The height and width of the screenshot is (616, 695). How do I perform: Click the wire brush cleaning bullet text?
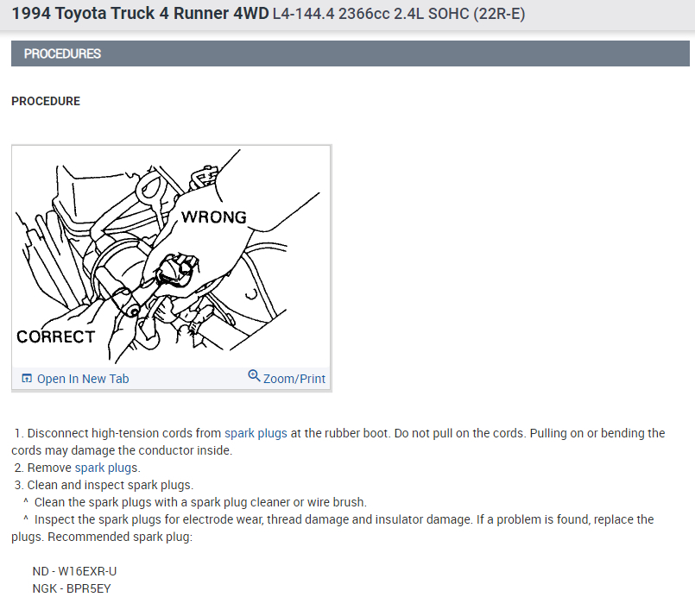tap(200, 502)
